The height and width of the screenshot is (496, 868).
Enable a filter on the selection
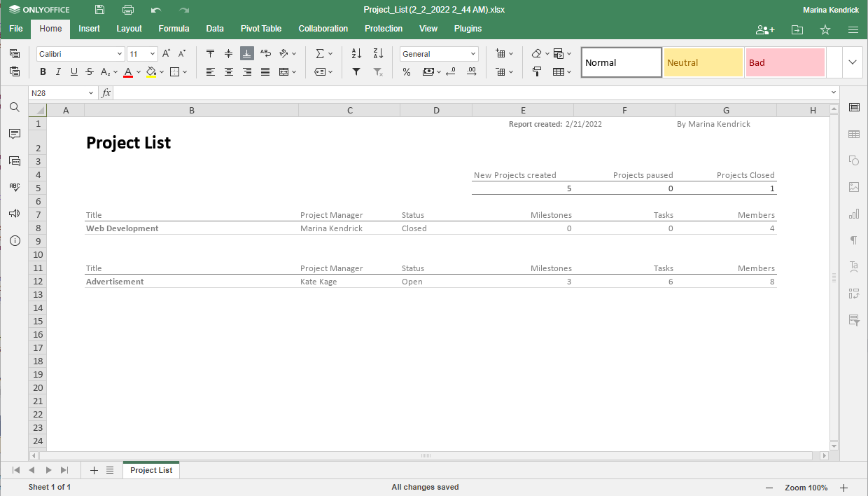(x=356, y=71)
